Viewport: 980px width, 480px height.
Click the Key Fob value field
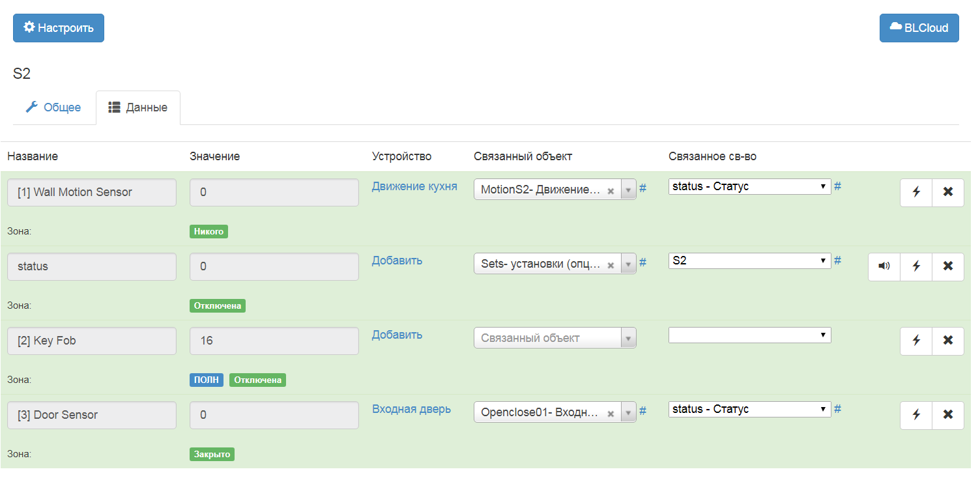click(274, 341)
